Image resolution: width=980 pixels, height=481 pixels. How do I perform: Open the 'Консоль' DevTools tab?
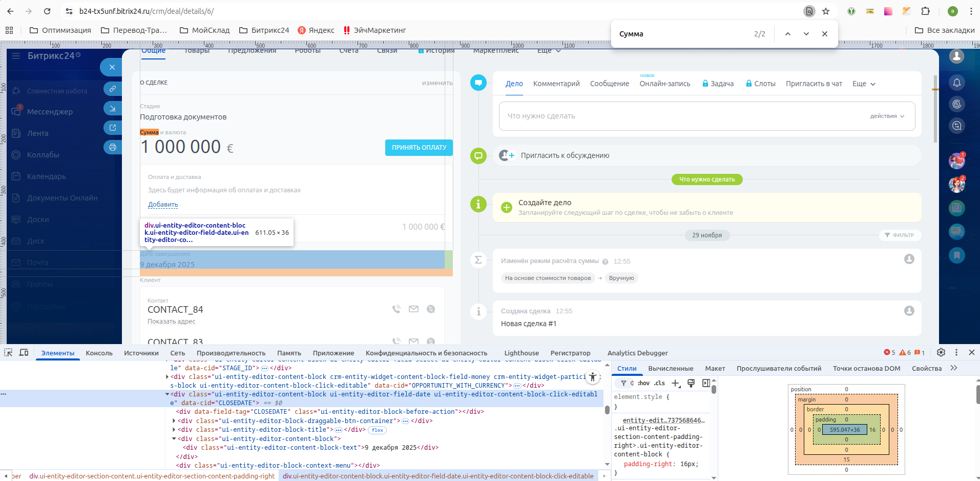(x=99, y=353)
